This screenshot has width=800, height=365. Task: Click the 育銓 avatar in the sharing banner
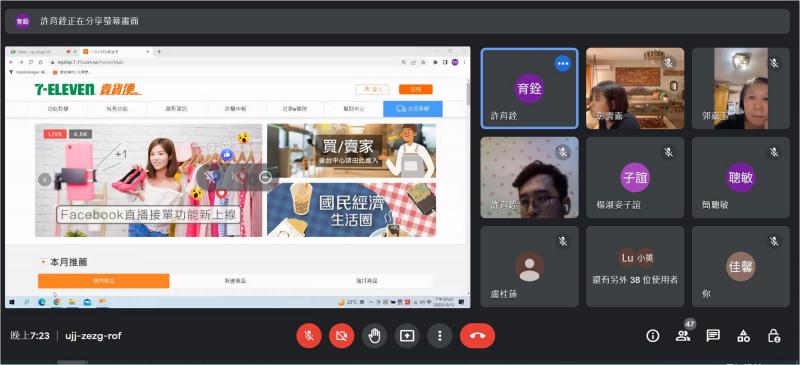[22, 21]
